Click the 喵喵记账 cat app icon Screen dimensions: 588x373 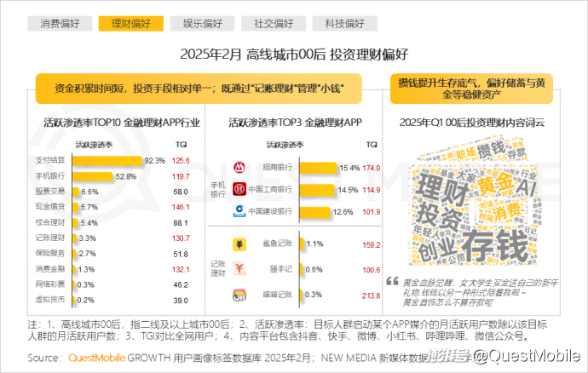tap(241, 295)
